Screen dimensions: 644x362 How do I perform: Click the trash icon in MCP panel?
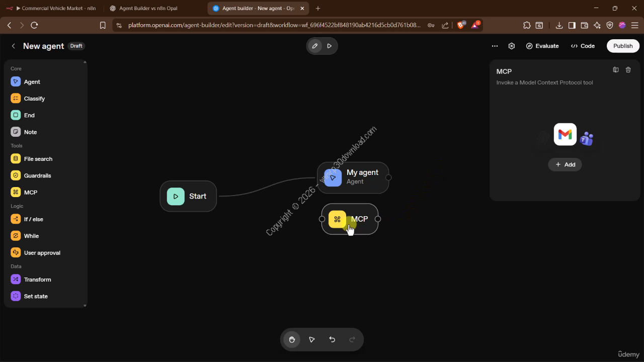[628, 70]
